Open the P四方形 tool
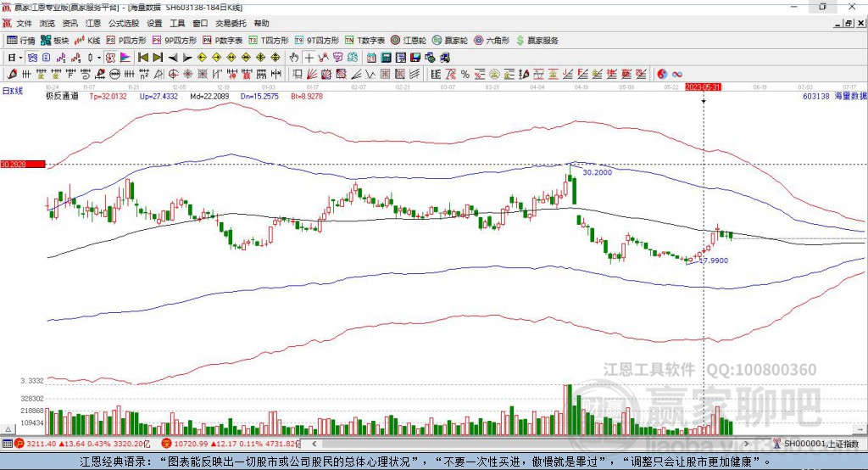The image size is (868, 470). pyautogui.click(x=126, y=41)
